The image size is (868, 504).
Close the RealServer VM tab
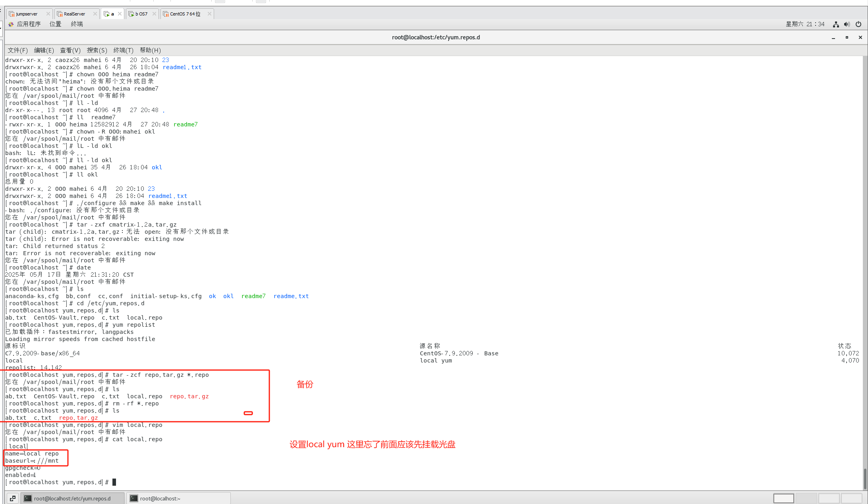[x=95, y=14]
